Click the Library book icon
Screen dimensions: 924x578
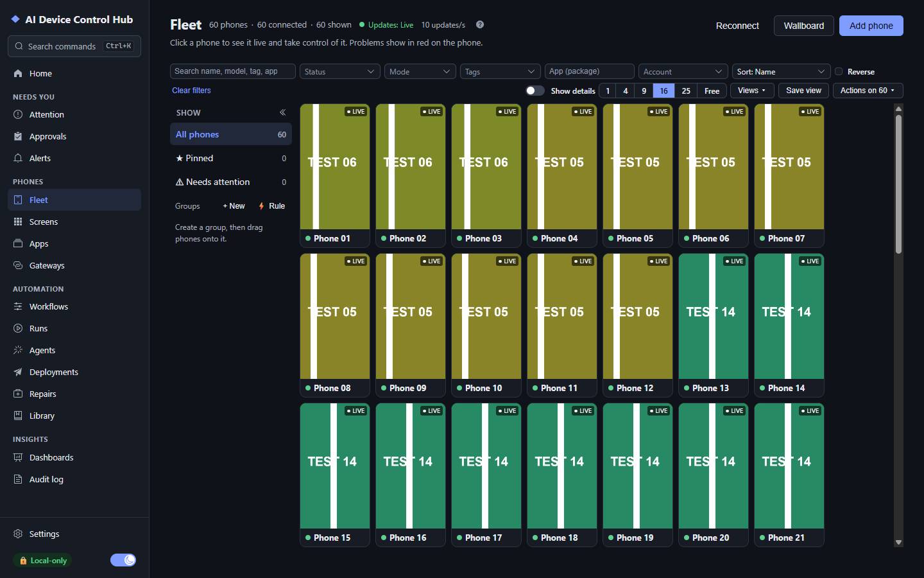18,416
